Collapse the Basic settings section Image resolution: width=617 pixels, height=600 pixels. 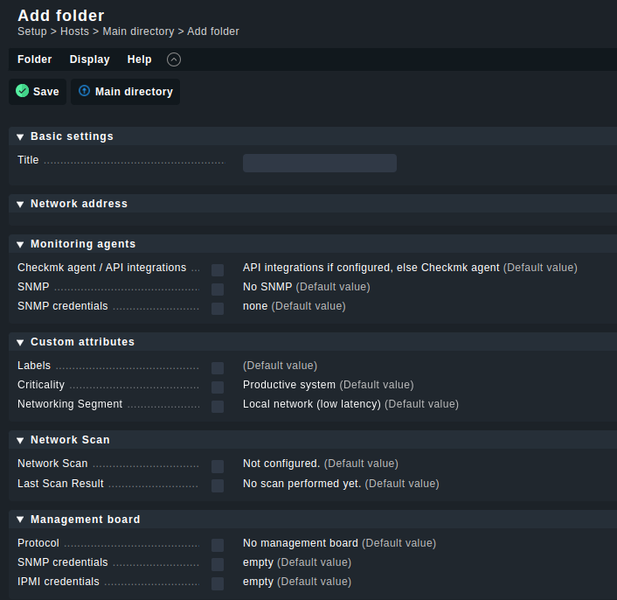(x=20, y=137)
